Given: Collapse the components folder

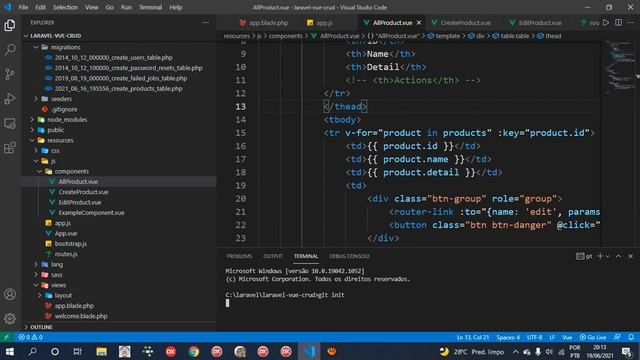Looking at the screenshot, I should 40,171.
